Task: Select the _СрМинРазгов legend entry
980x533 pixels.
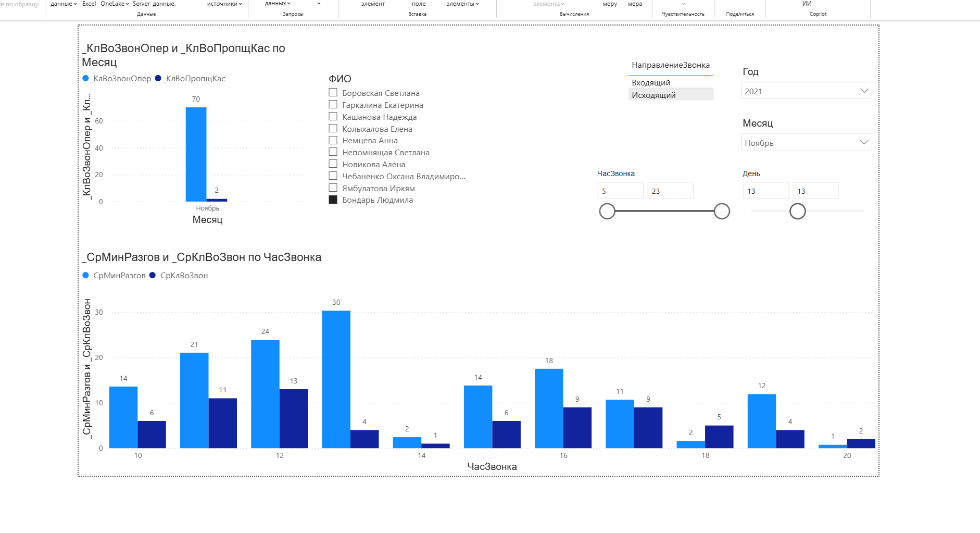Action: (114, 275)
